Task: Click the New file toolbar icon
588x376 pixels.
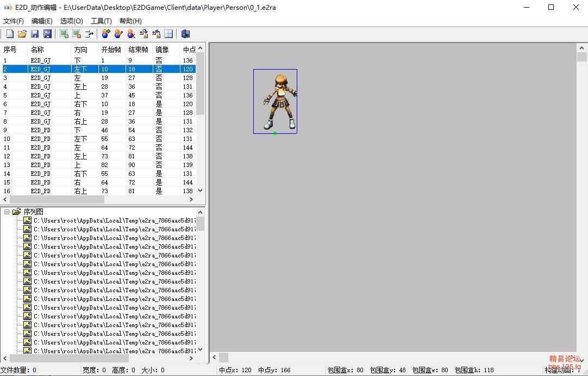Action: tap(10, 34)
